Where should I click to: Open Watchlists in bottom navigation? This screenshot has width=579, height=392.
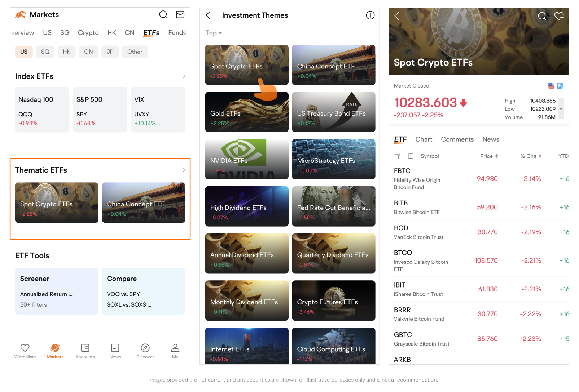pyautogui.click(x=25, y=351)
